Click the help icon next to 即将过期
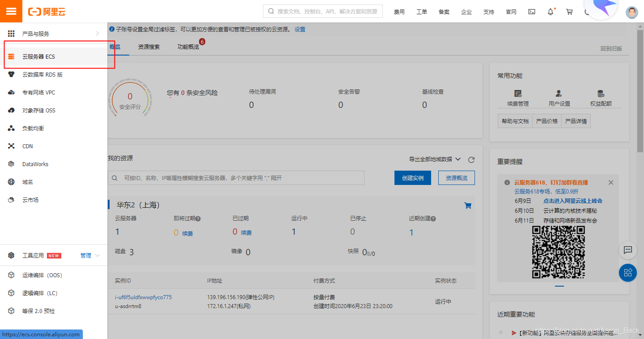 pos(198,219)
